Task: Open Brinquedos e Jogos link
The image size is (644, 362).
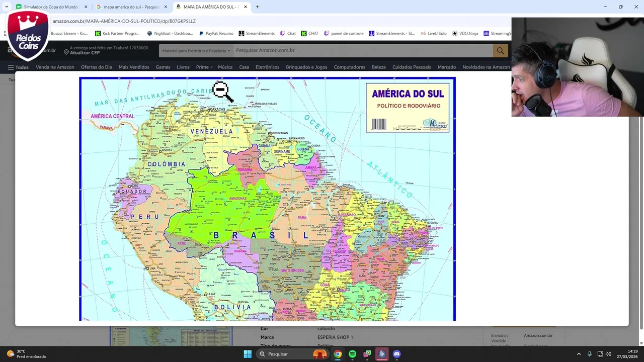Action: pos(306,67)
